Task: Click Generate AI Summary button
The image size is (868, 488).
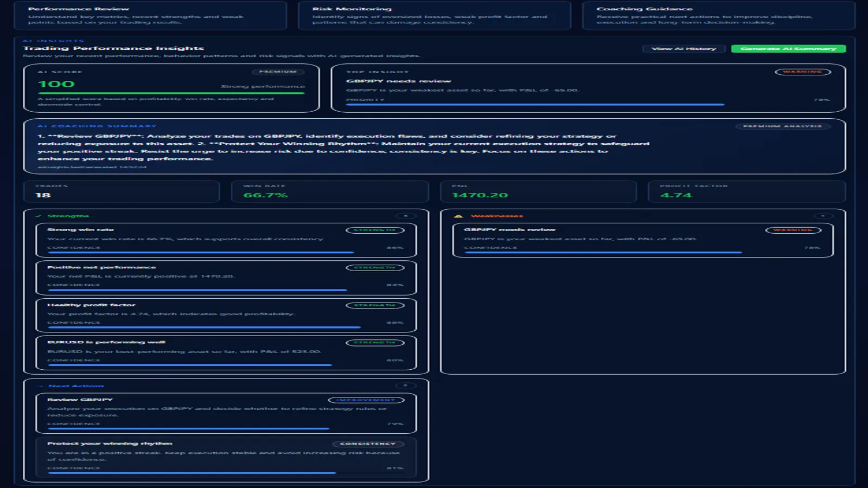Action: 788,49
